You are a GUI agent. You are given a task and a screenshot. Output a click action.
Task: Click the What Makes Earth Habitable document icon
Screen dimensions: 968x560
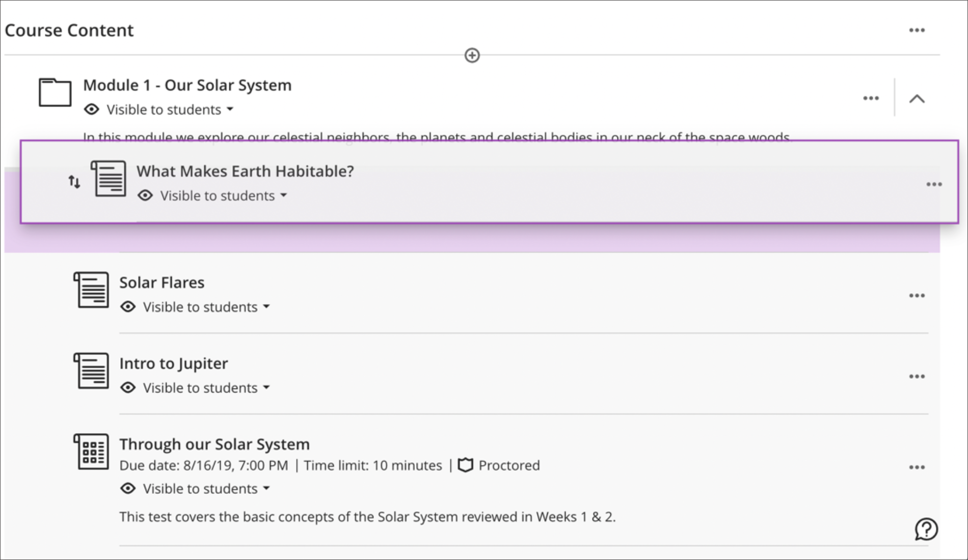pyautogui.click(x=109, y=178)
